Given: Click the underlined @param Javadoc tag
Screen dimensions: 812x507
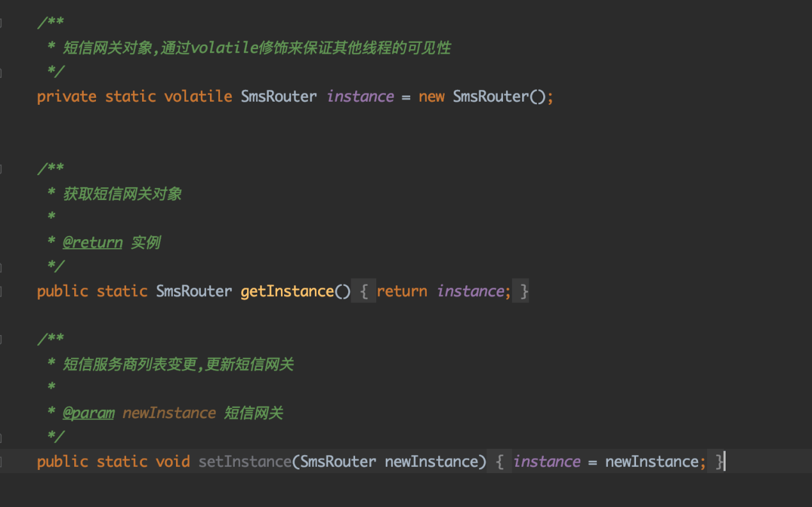Looking at the screenshot, I should tap(88, 413).
